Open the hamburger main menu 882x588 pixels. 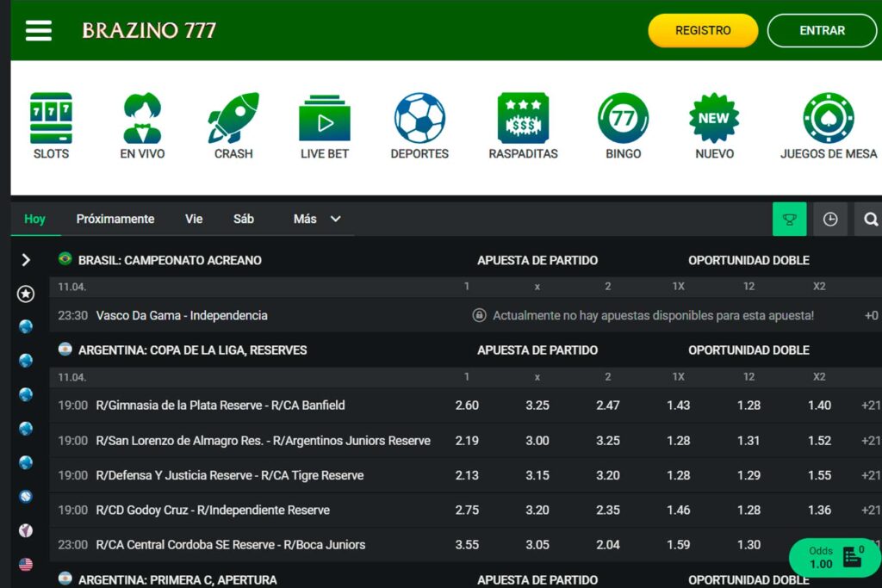click(38, 30)
